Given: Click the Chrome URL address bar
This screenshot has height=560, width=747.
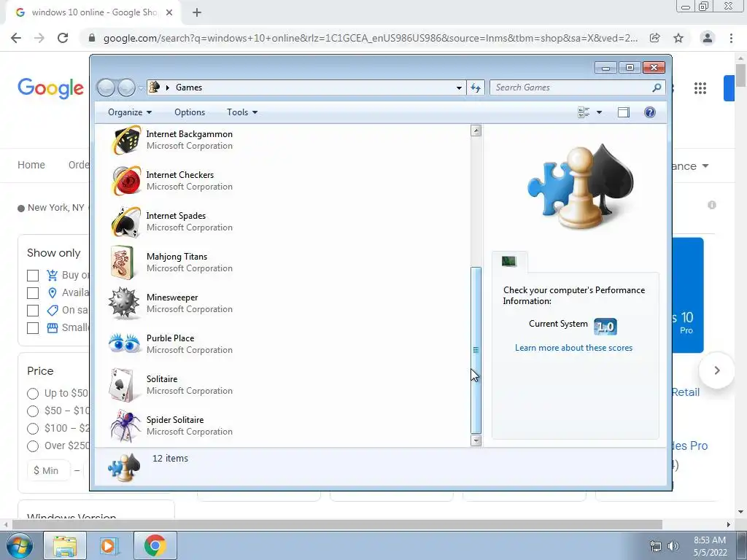Looking at the screenshot, I should pos(370,38).
